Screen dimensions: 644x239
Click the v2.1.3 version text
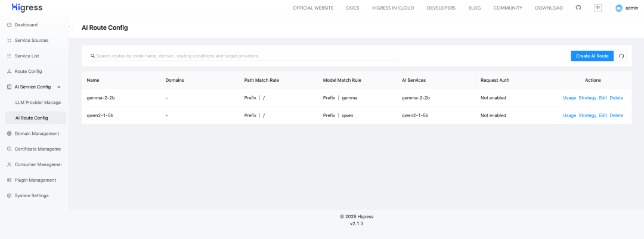(x=357, y=224)
